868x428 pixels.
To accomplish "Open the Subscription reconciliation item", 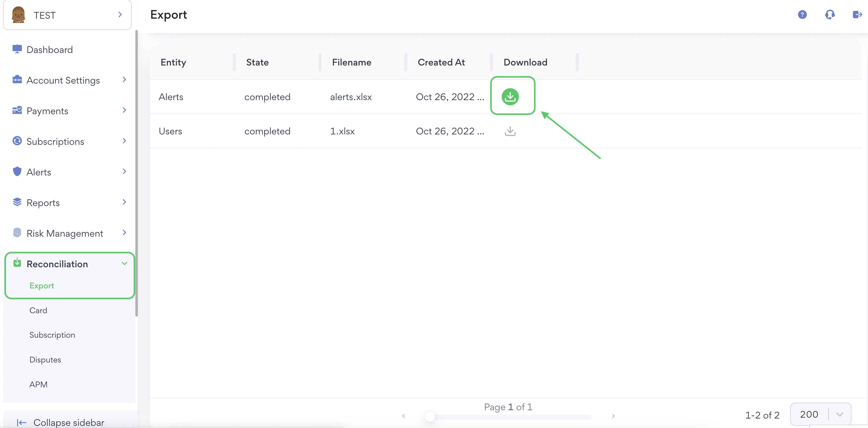I will point(52,335).
